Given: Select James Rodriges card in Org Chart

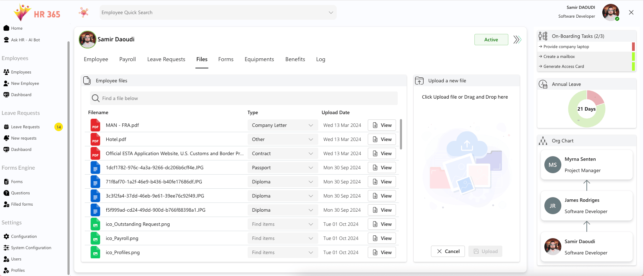Looking at the screenshot, I should (587, 206).
